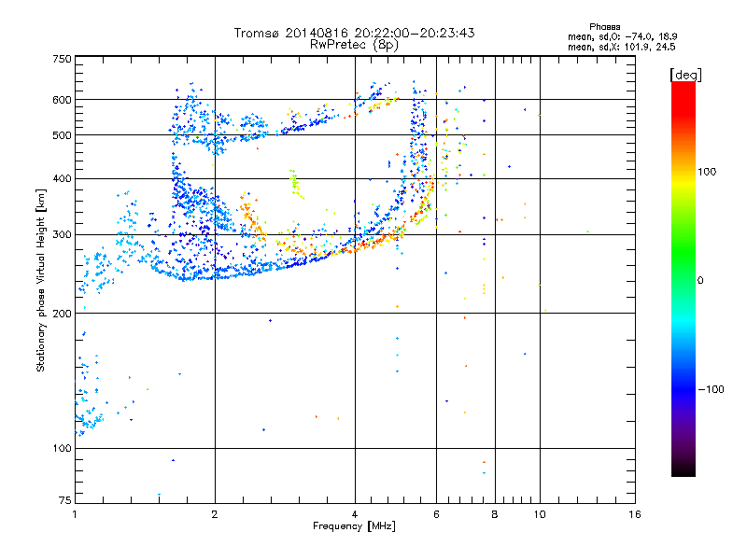This screenshot has height=560, width=747.
Task: Click the 'mean, sd,X: 101.9, 24.5' line
Action: pyautogui.click(x=621, y=47)
